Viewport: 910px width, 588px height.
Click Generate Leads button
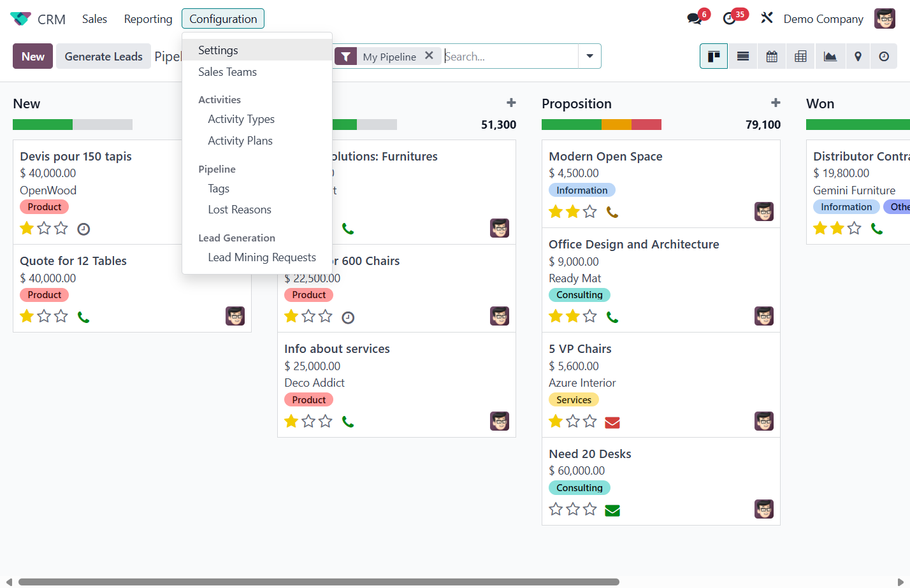[103, 56]
